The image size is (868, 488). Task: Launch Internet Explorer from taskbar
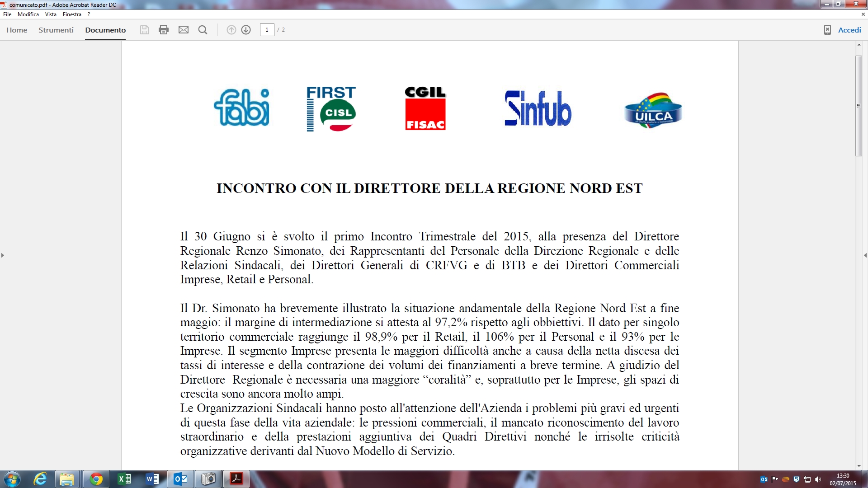click(x=41, y=479)
